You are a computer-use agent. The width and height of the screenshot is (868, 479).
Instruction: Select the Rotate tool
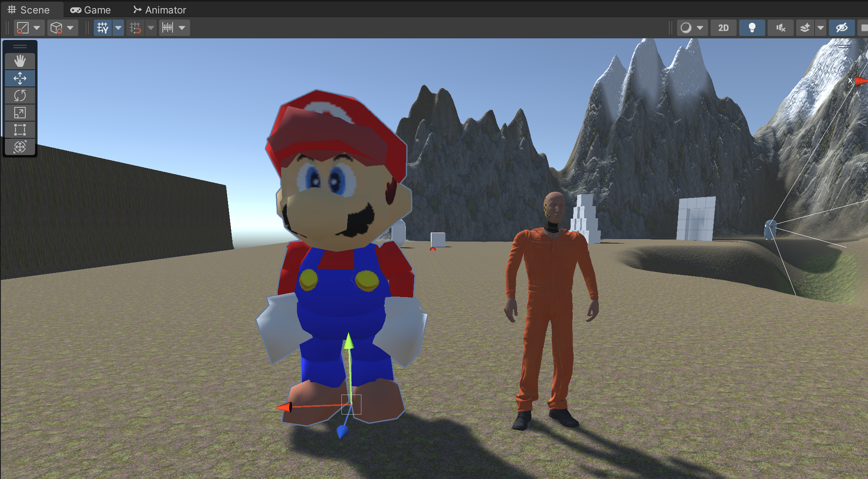click(20, 95)
